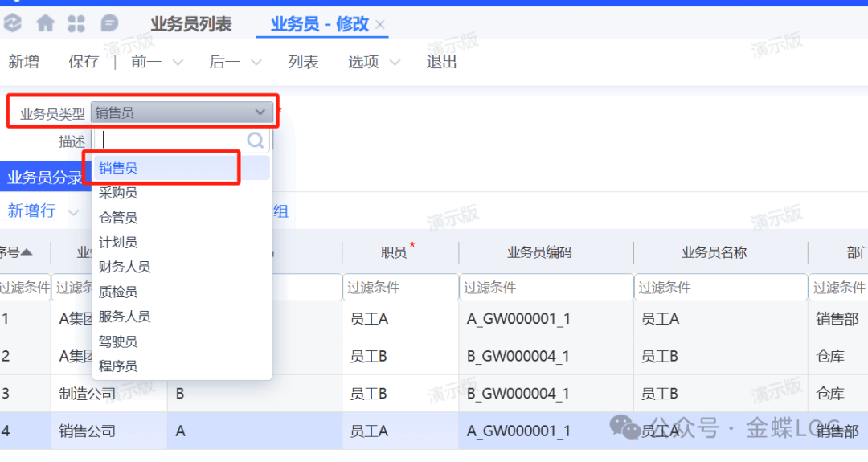The height and width of the screenshot is (462, 868).
Task: Choose 财务人员 in the type list
Action: 125,267
